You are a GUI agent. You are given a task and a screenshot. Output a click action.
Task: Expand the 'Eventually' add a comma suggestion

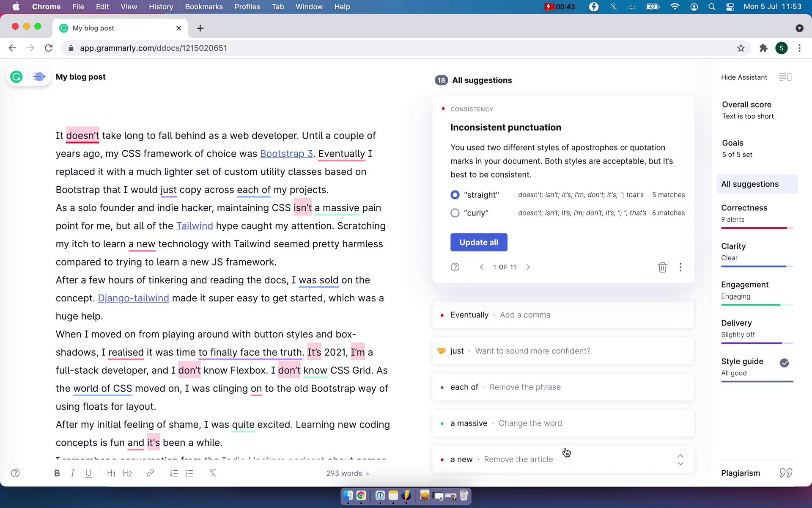click(563, 315)
